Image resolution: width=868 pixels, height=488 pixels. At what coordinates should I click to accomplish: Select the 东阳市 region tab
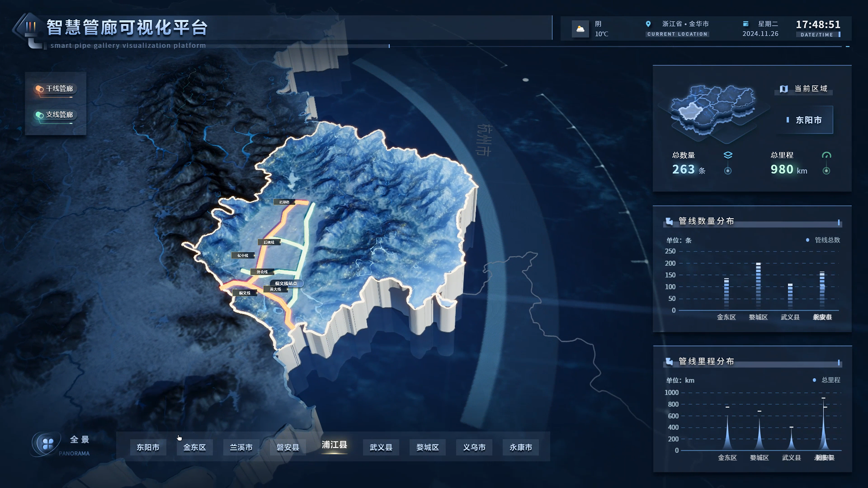[x=148, y=447]
